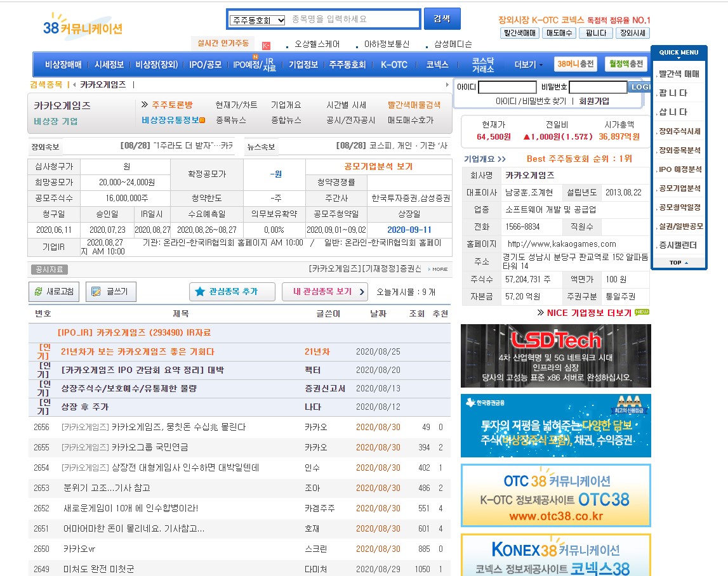This screenshot has width=728, height=576.
Task: Click the 공시자료 MORE expander
Action: 438,269
